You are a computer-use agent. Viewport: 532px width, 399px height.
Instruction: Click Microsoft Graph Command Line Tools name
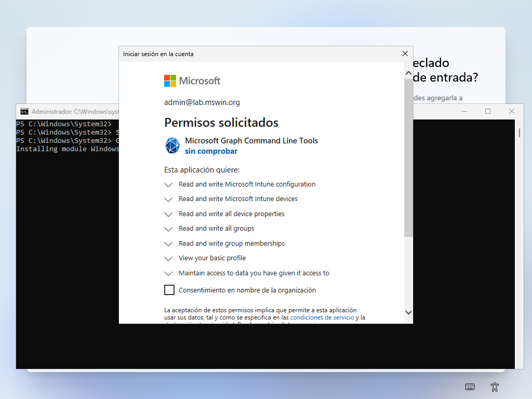click(x=251, y=141)
